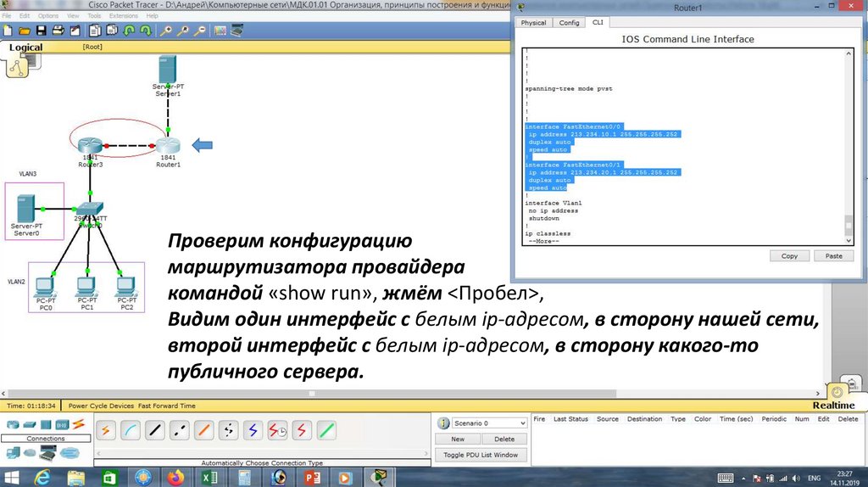Open the Edit menu

coord(25,15)
